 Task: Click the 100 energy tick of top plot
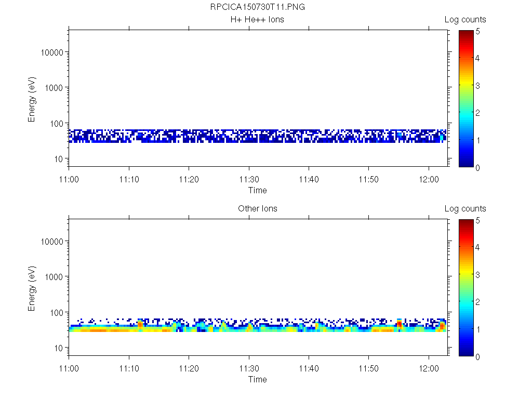pyautogui.click(x=56, y=124)
